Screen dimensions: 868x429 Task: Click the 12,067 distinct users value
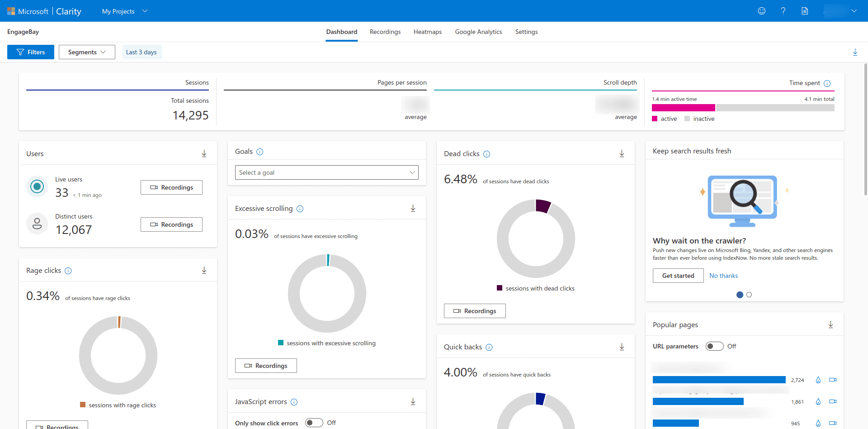click(x=74, y=230)
